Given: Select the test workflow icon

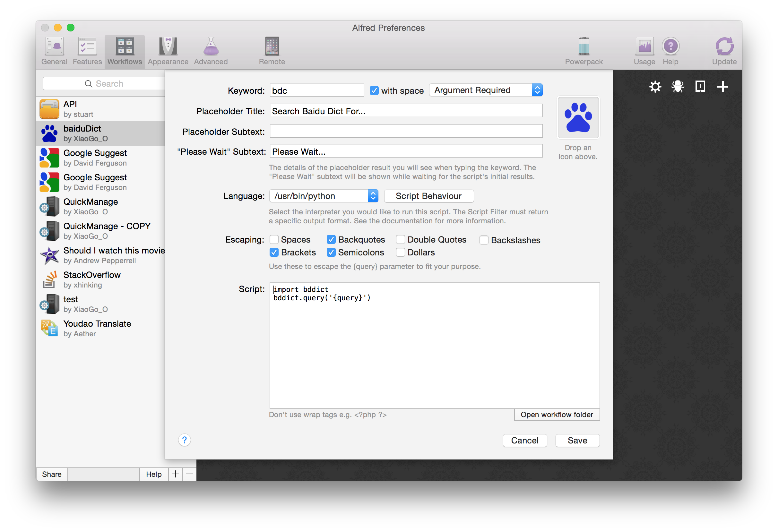Looking at the screenshot, I should coord(49,304).
